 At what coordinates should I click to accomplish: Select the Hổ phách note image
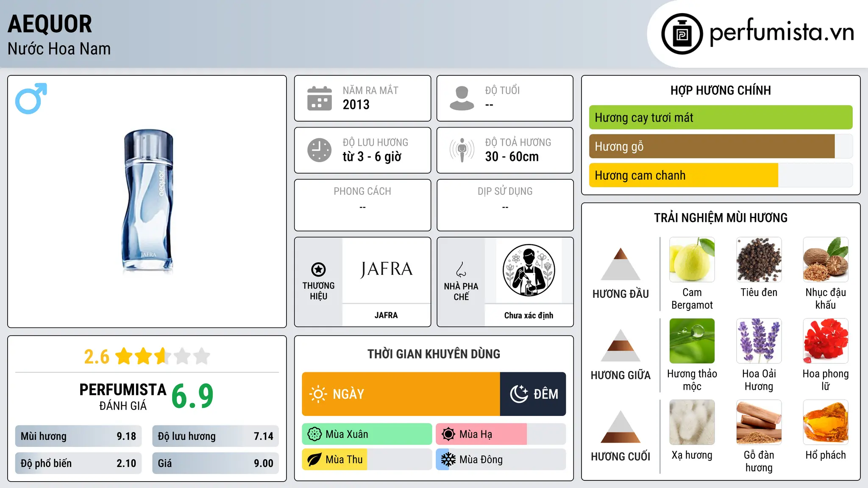pos(826,422)
